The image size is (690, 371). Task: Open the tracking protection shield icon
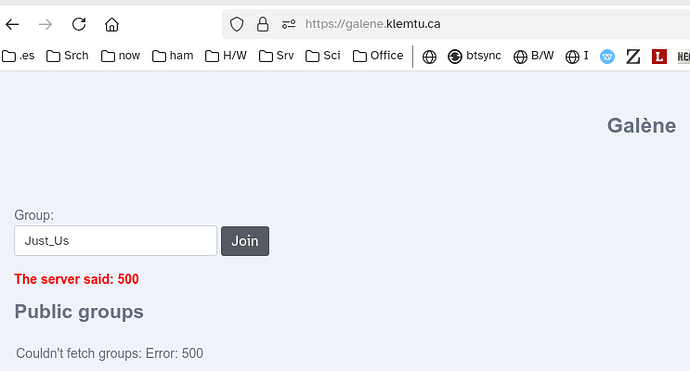(237, 24)
